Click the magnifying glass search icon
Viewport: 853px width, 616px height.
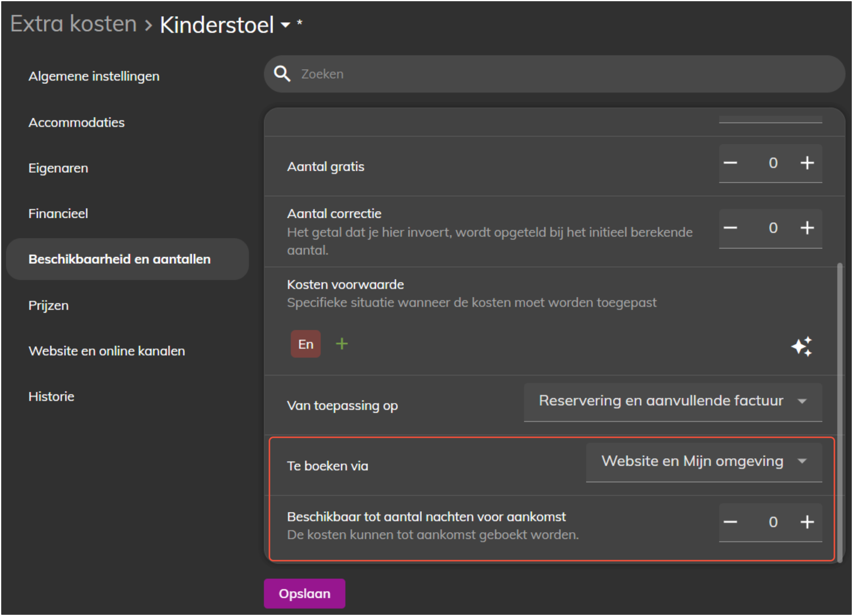(282, 74)
